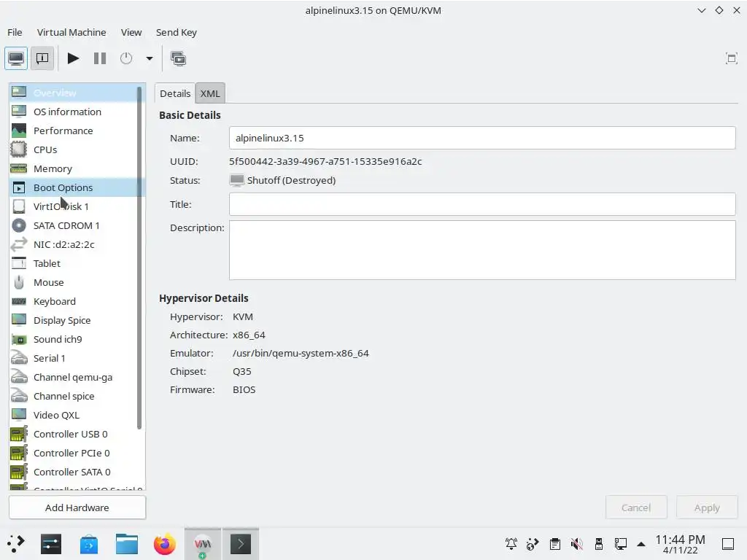Select the NIC :d2:a2:2c network icon
This screenshot has height=560, width=747.
click(19, 244)
